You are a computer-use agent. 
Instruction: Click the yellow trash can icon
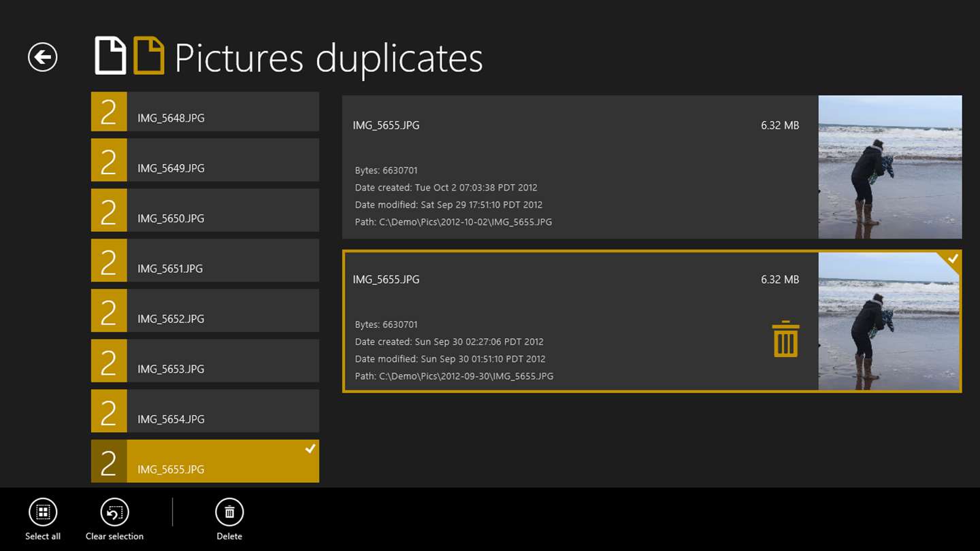(x=785, y=339)
